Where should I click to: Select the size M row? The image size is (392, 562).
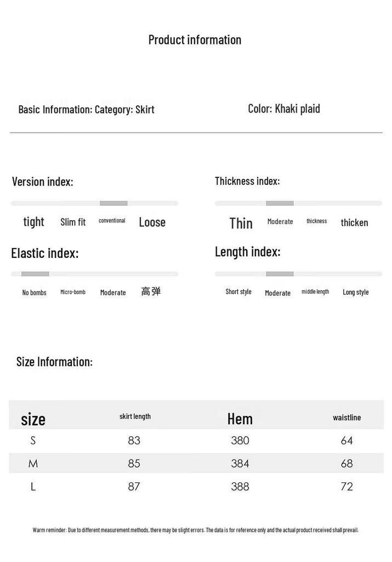pos(196,463)
